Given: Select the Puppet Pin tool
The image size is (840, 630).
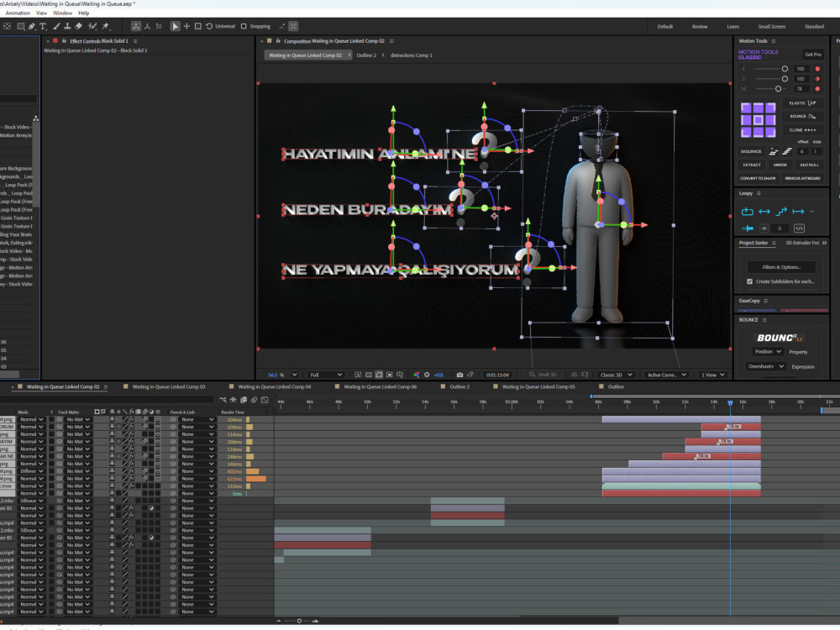Looking at the screenshot, I should pos(106,26).
